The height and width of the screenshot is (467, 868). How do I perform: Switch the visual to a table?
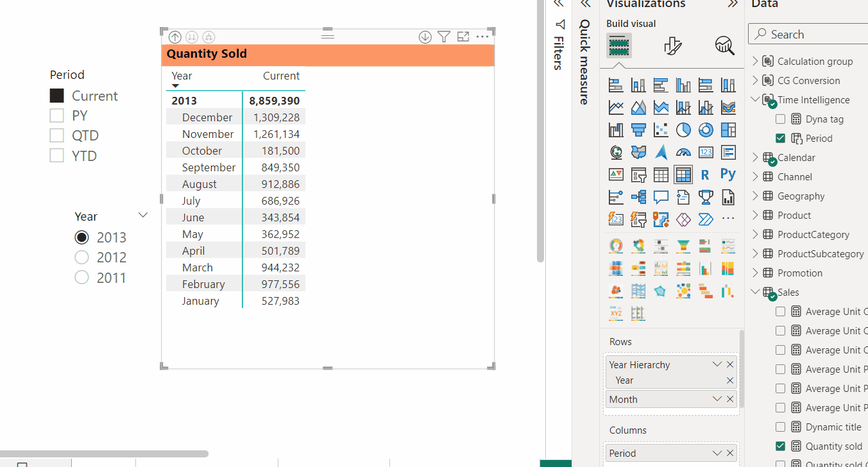(x=661, y=174)
